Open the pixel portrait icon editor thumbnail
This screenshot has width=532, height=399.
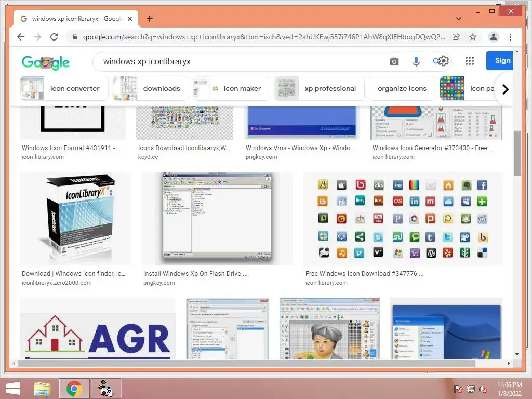[x=329, y=328]
